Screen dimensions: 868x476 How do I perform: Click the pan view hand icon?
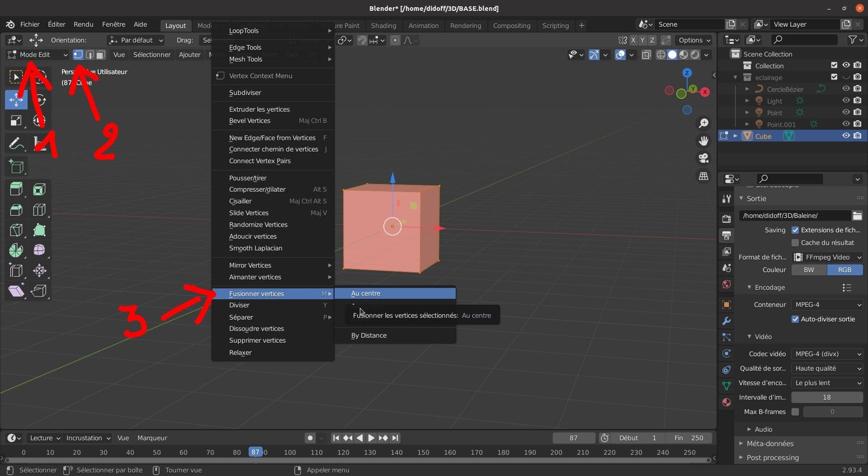click(703, 141)
